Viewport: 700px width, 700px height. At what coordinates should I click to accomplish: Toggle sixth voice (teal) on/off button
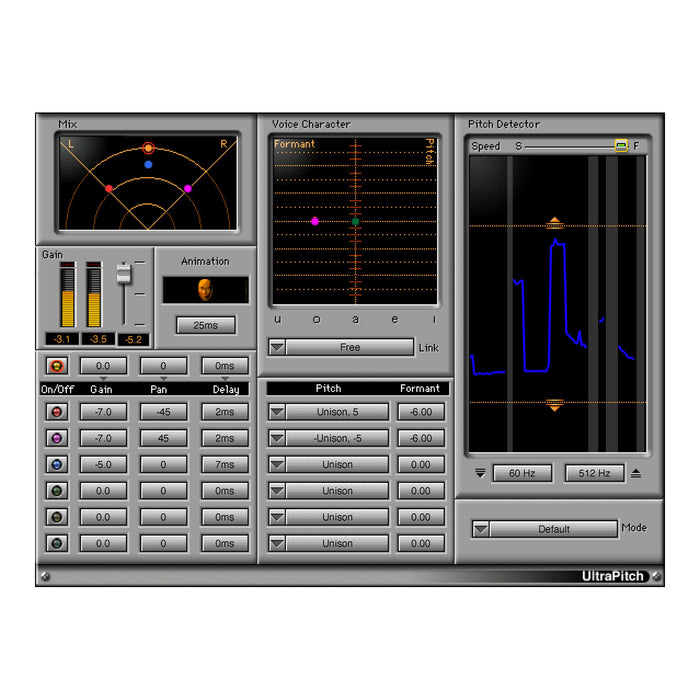57,543
